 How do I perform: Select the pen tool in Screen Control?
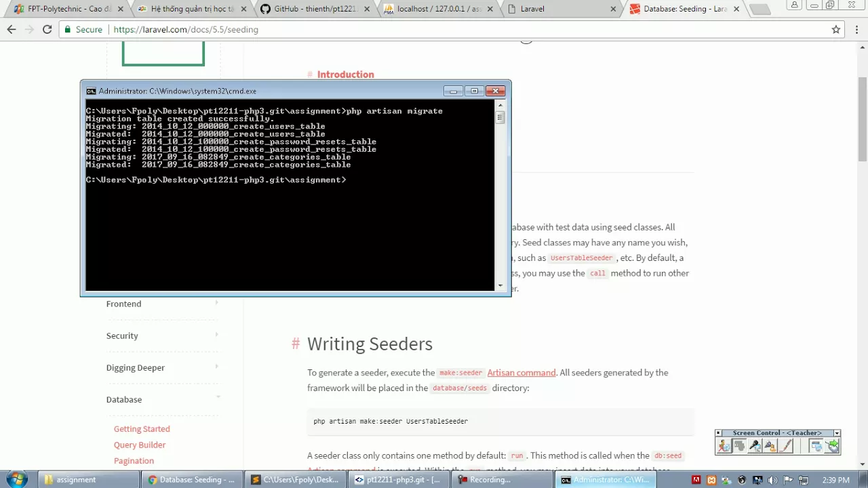[x=786, y=446]
